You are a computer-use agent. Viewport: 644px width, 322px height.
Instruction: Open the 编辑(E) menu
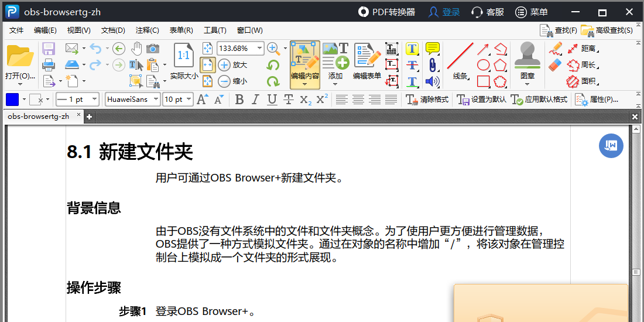pyautogui.click(x=45, y=30)
